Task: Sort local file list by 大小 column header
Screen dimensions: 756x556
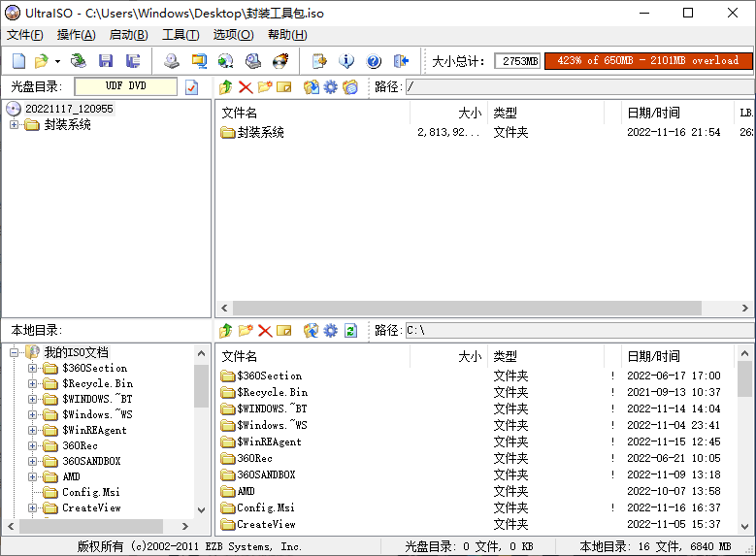Action: [x=449, y=356]
